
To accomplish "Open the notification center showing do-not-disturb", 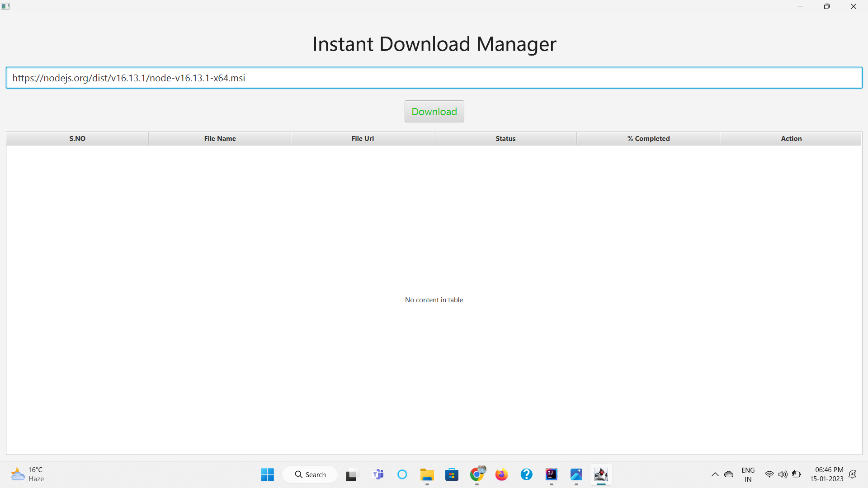I will (853, 474).
